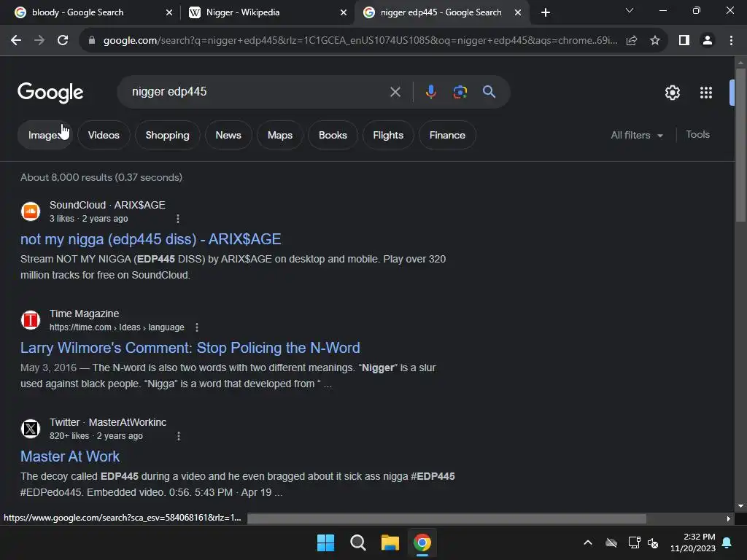Click the horizontal scrollbar thumb
Image resolution: width=747 pixels, height=560 pixels.
446,518
